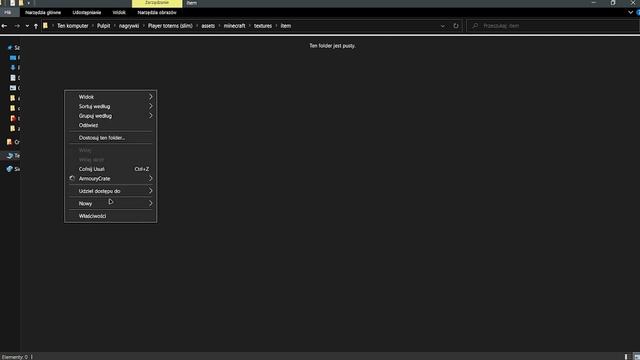Open the Udostępnianie ribbon tab
Image resolution: width=640 pixels, height=360 pixels.
coord(87,12)
